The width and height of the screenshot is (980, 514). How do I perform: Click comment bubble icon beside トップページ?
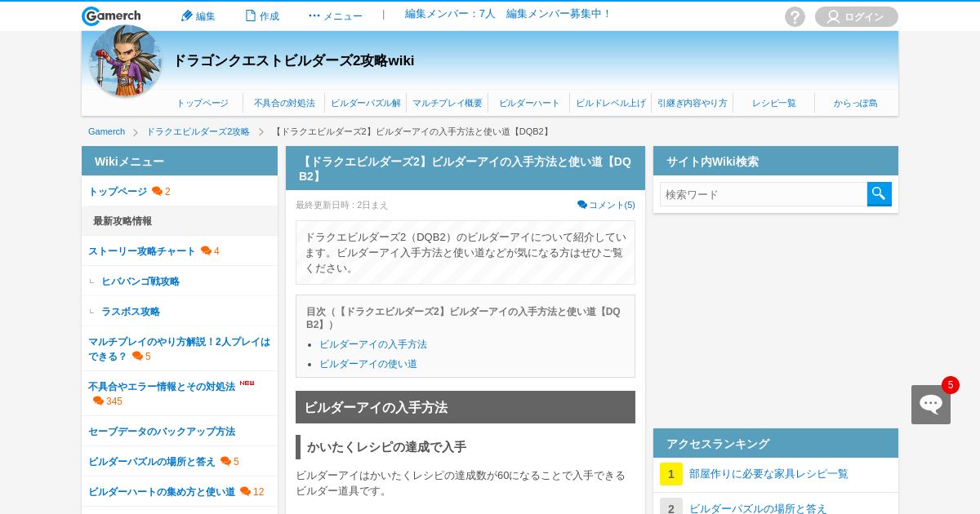tap(157, 192)
